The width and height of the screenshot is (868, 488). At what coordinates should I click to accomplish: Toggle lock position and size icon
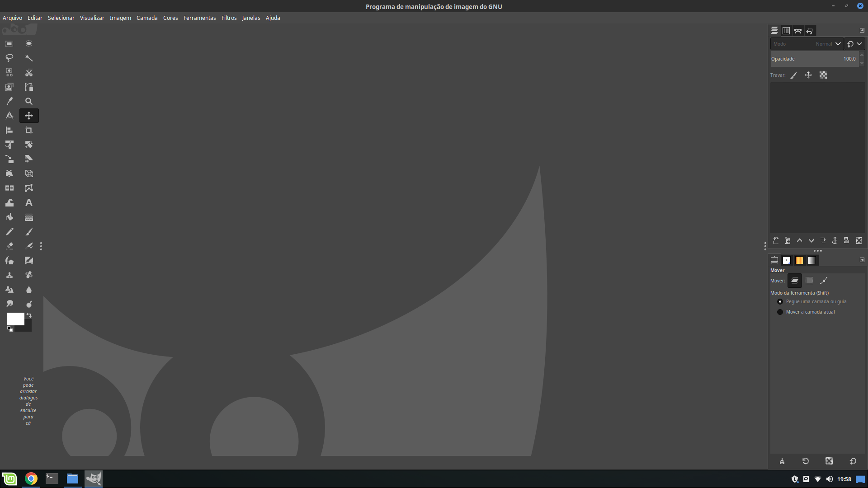coord(808,75)
